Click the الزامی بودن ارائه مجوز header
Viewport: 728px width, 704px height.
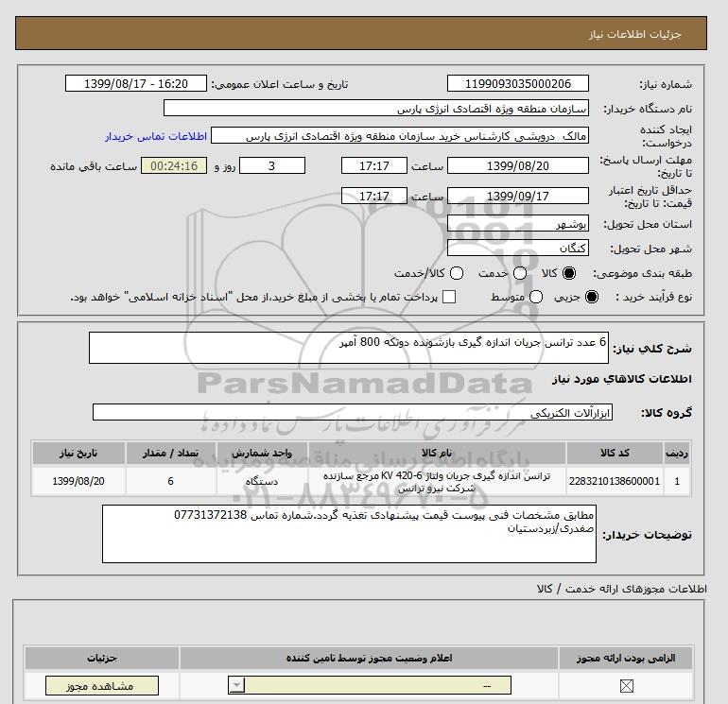[625, 658]
